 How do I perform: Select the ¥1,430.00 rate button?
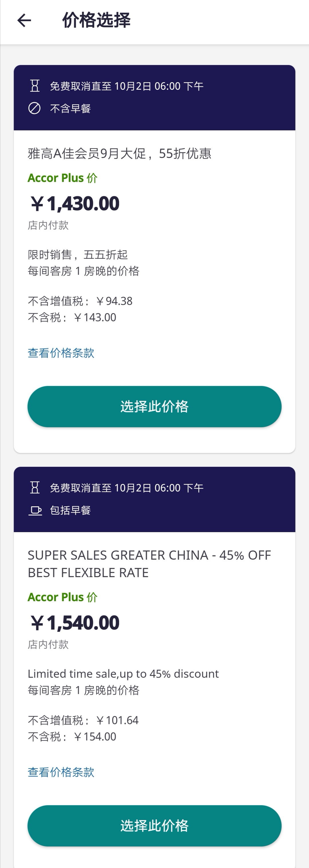tap(154, 407)
